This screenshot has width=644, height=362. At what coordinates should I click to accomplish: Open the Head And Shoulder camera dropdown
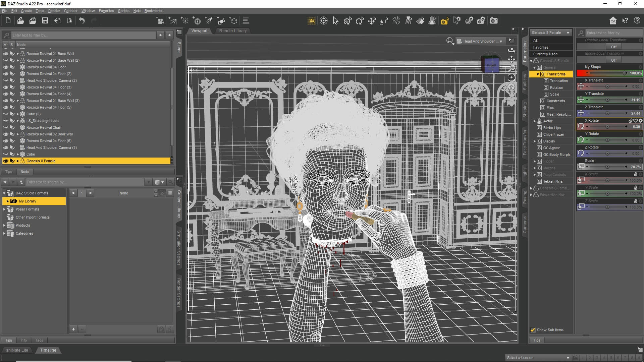480,41
